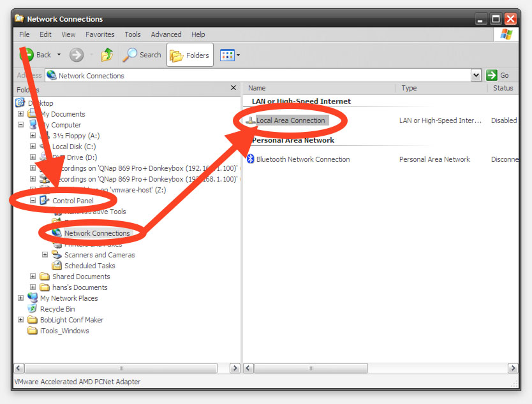Image resolution: width=532 pixels, height=404 pixels.
Task: Open the address bar dropdown arrow
Action: [476, 75]
